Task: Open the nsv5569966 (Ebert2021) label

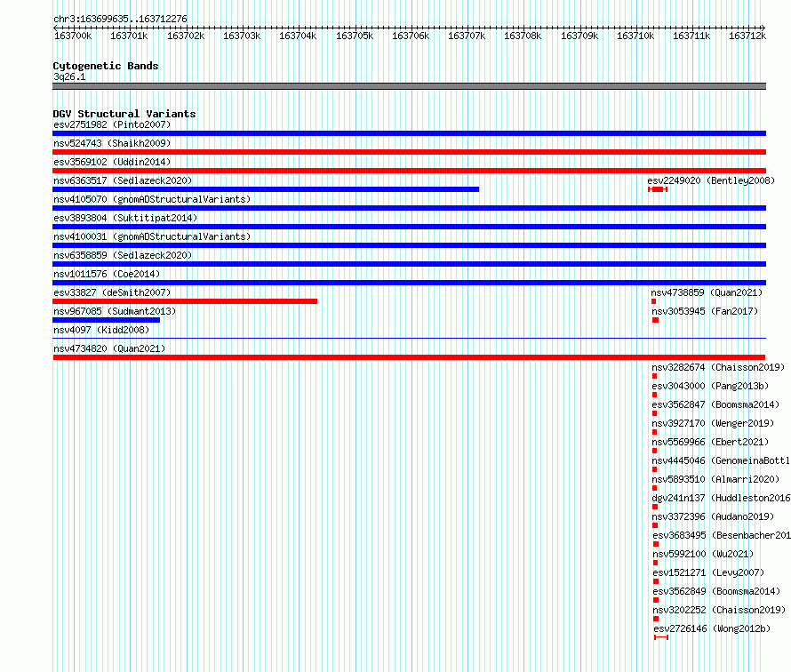Action: (710, 442)
